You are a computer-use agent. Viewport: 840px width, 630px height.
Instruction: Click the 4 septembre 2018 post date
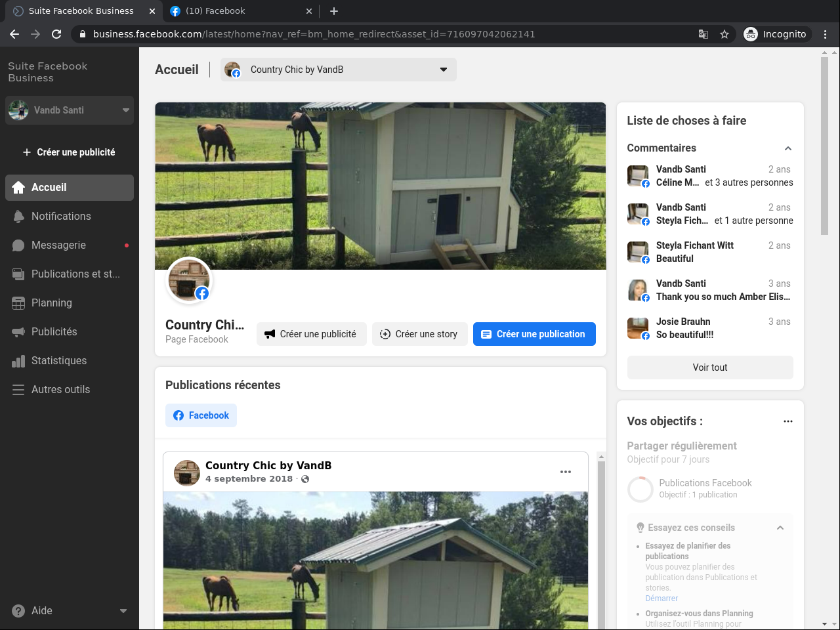(249, 479)
